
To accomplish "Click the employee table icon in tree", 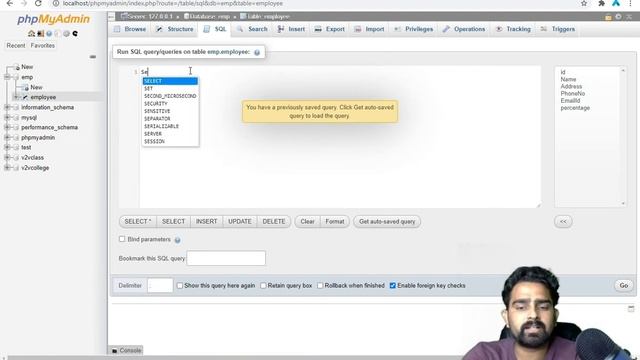I will 25,97.
